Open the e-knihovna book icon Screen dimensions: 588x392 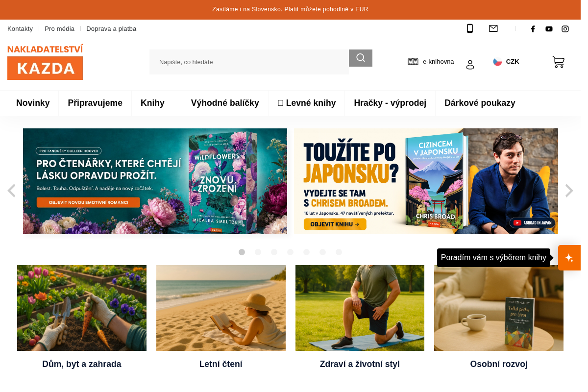point(413,61)
